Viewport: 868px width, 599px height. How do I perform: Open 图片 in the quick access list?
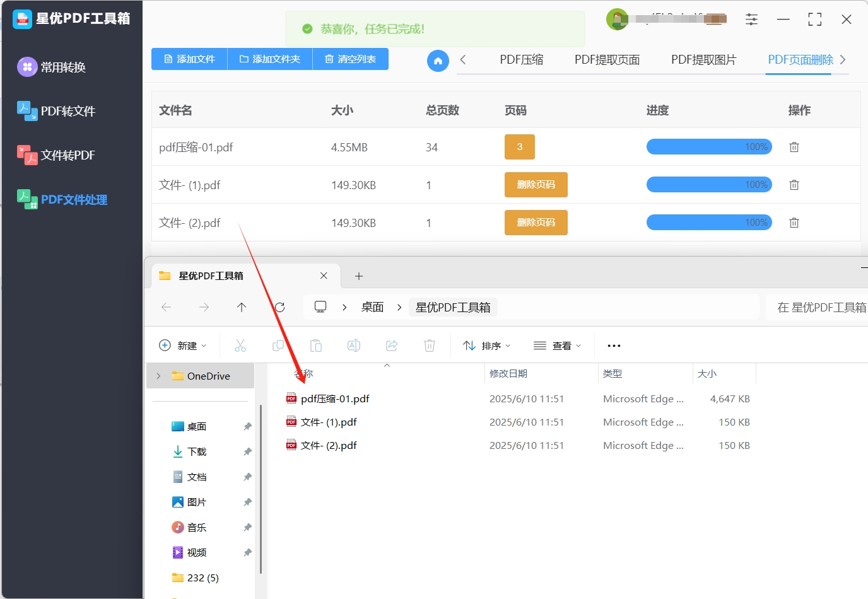pos(197,502)
